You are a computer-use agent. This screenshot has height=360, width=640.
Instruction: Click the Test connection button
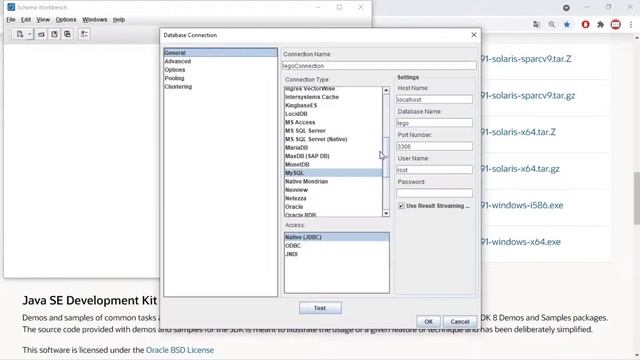[320, 308]
